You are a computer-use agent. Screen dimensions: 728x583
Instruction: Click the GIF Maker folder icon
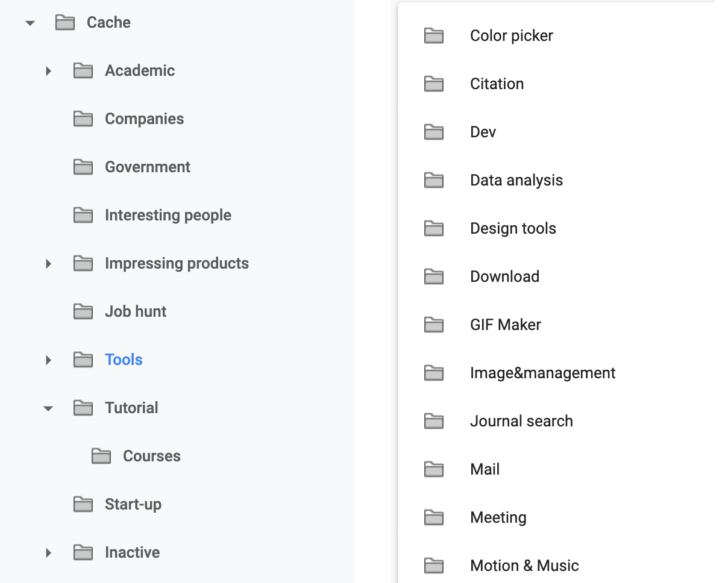click(x=434, y=325)
